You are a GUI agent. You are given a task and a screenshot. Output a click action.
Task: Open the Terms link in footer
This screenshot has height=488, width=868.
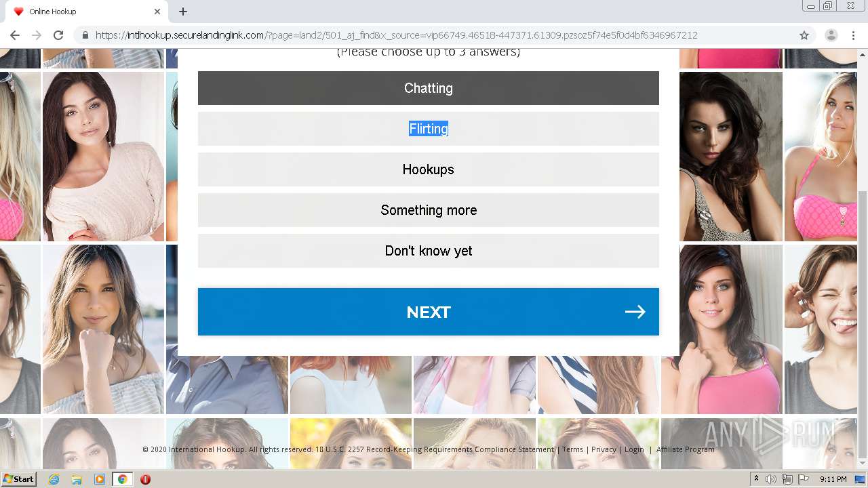click(572, 449)
